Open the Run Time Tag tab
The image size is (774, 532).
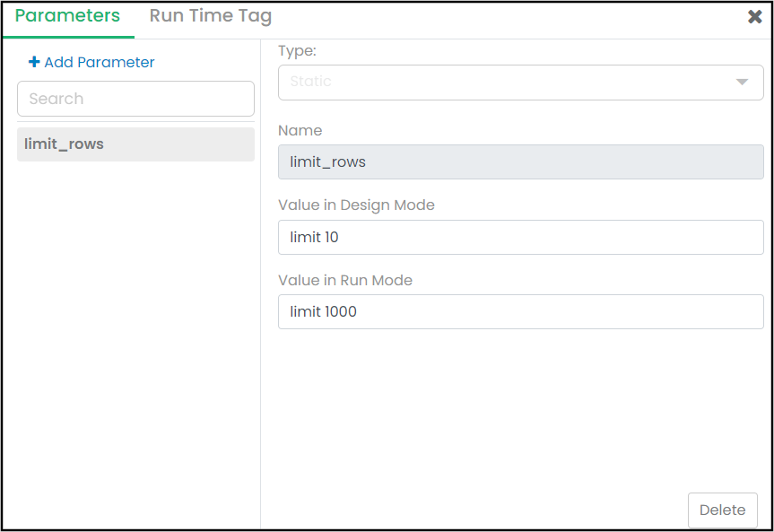(210, 16)
